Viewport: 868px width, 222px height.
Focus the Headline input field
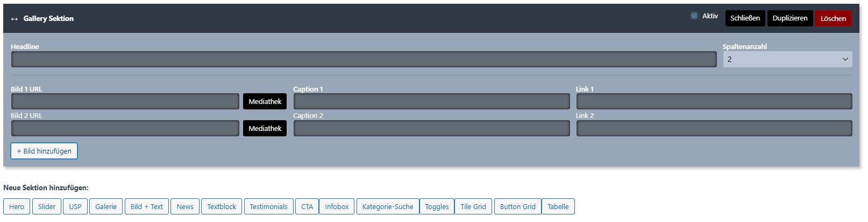(x=364, y=60)
